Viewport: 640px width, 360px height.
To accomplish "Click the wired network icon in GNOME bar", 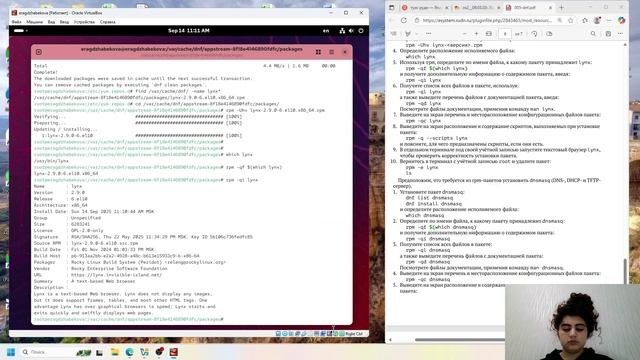I will pyautogui.click(x=342, y=31).
